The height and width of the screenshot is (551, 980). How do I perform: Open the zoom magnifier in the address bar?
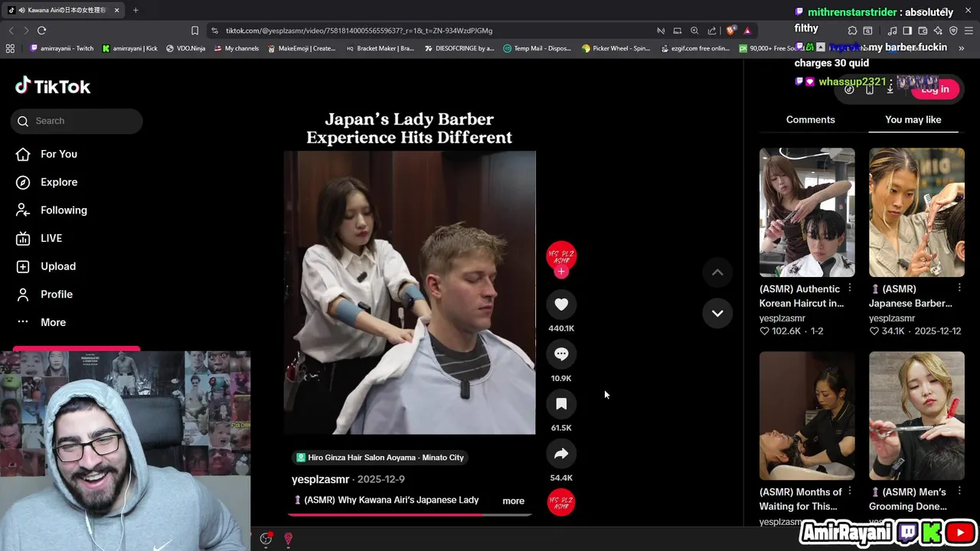694,31
